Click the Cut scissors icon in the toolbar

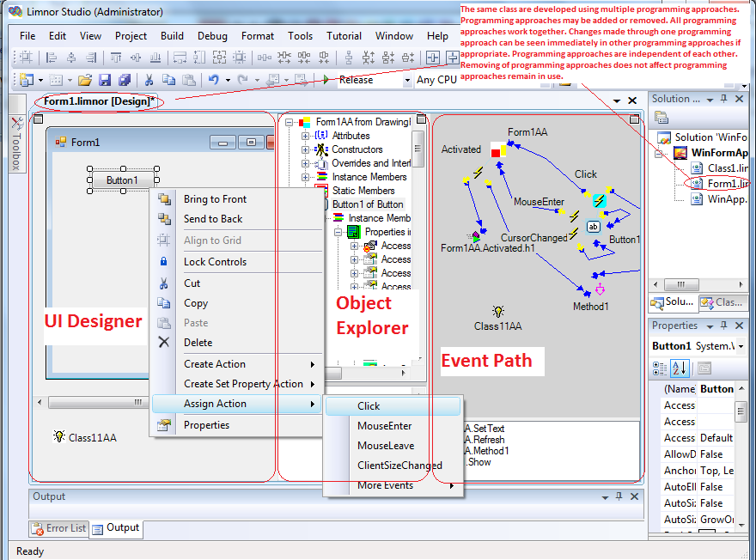pos(149,80)
